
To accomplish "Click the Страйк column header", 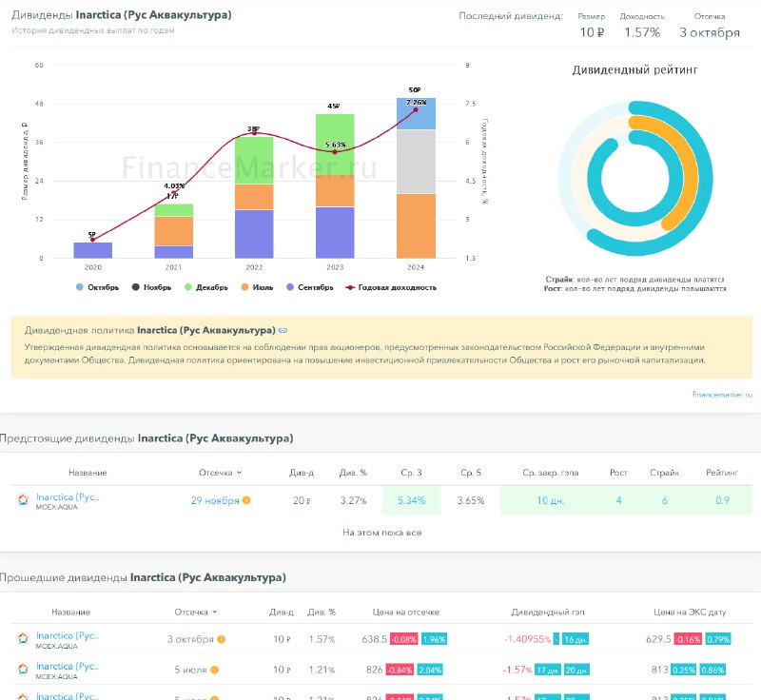I will coord(664,473).
